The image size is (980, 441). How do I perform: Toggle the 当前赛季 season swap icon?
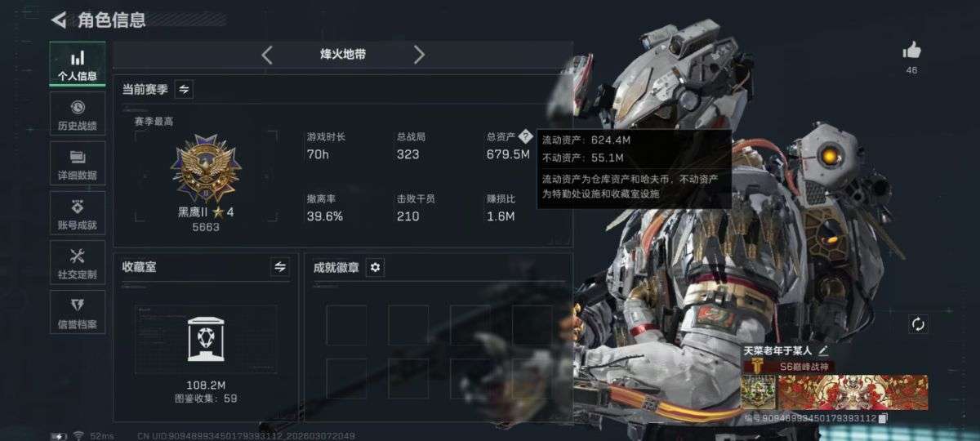184,89
